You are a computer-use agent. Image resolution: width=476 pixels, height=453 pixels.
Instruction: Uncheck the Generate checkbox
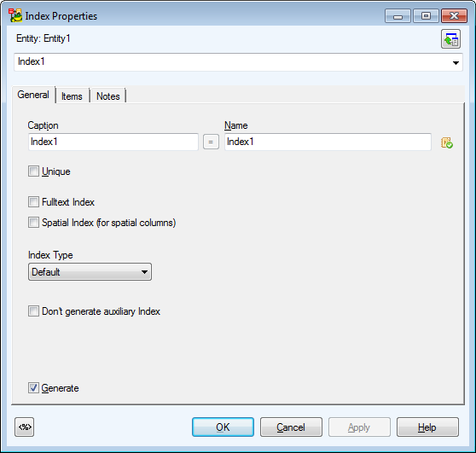[x=34, y=387]
